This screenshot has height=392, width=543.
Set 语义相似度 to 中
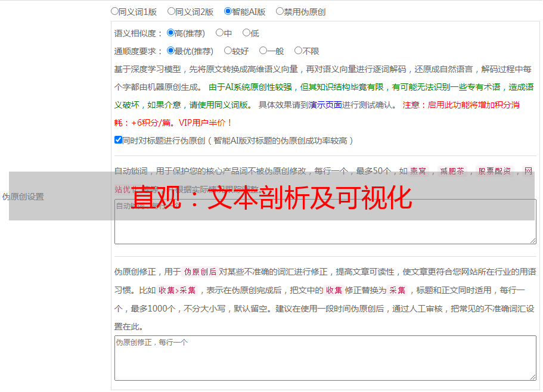219,33
